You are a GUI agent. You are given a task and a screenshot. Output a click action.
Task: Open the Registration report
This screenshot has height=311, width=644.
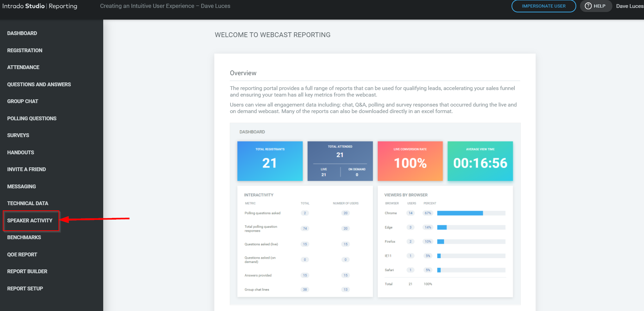point(25,51)
